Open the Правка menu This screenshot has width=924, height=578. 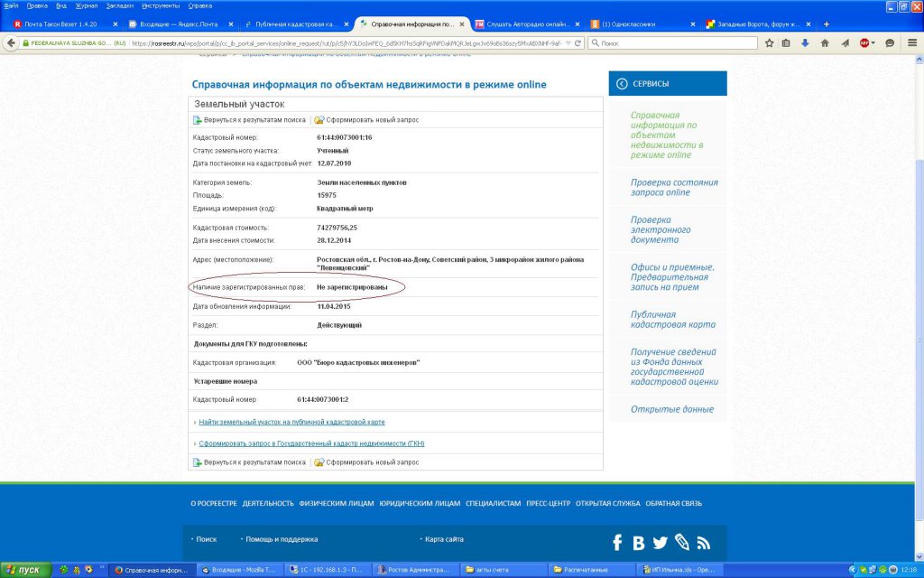pos(37,6)
